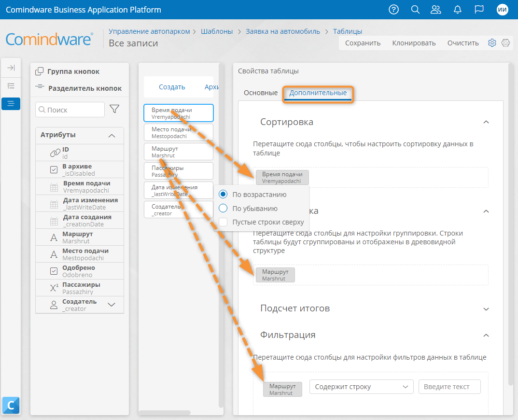The image size is (518, 420).
Task: Toggle Пустые строки сверху checkbox
Action: click(223, 222)
